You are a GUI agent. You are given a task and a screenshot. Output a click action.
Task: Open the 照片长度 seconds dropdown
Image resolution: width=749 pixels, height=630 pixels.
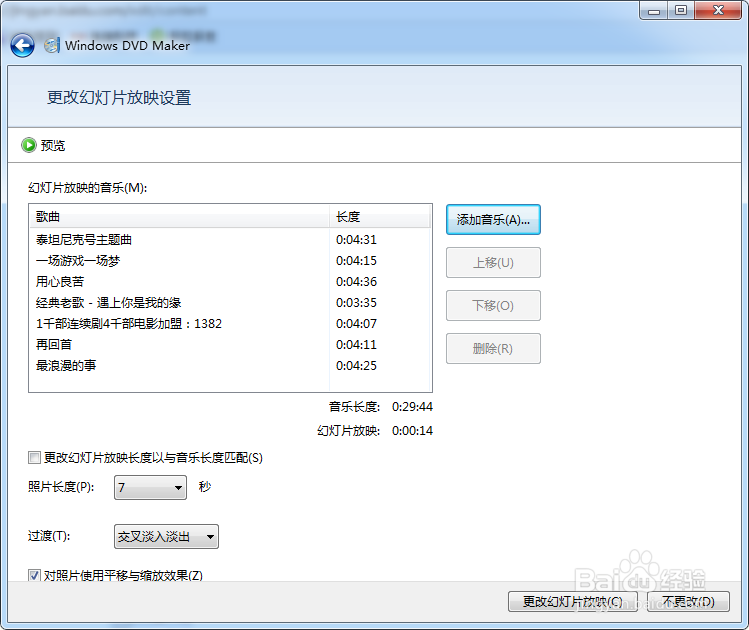coord(150,488)
